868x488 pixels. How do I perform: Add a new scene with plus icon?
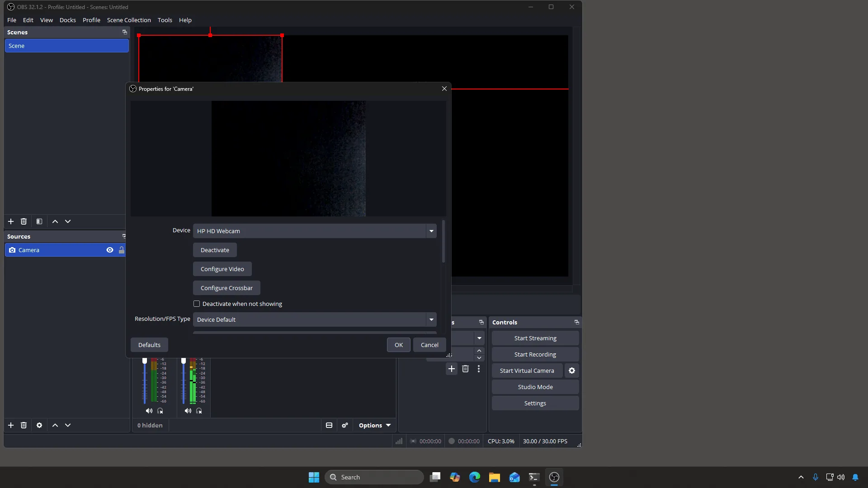tap(11, 221)
